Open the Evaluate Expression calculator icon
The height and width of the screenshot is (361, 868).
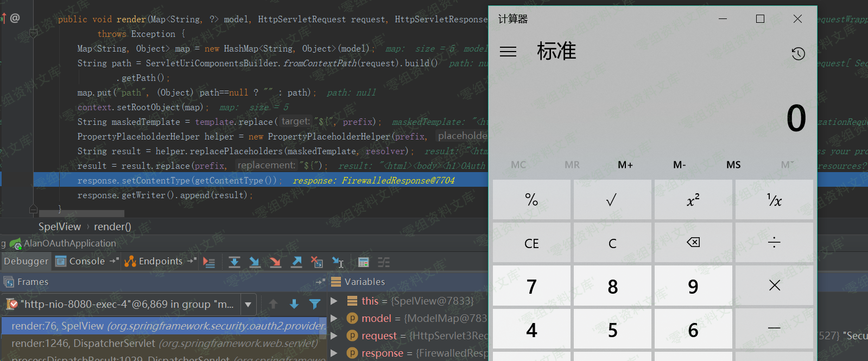pos(364,262)
